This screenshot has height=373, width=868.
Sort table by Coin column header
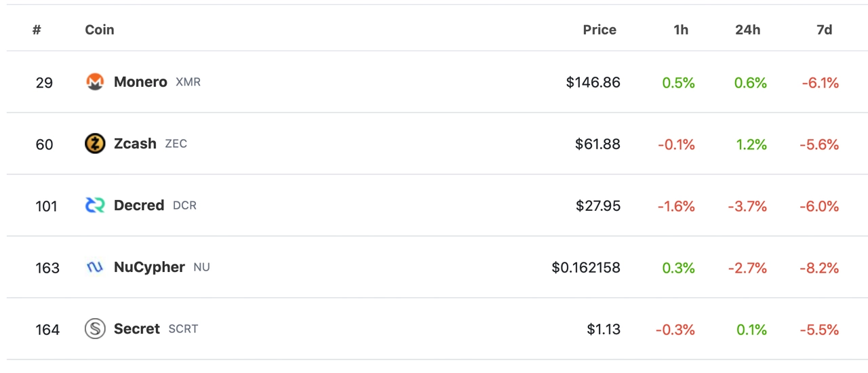pos(100,30)
